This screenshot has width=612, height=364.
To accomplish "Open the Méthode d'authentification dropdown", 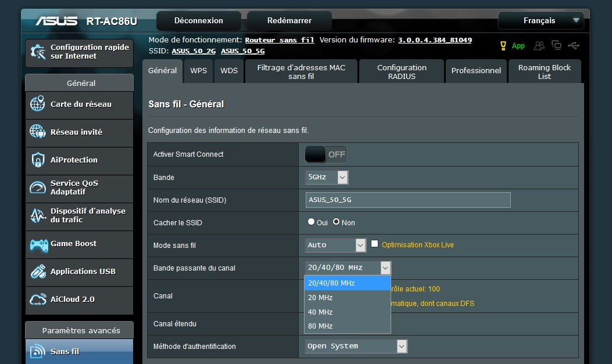I will [356, 346].
